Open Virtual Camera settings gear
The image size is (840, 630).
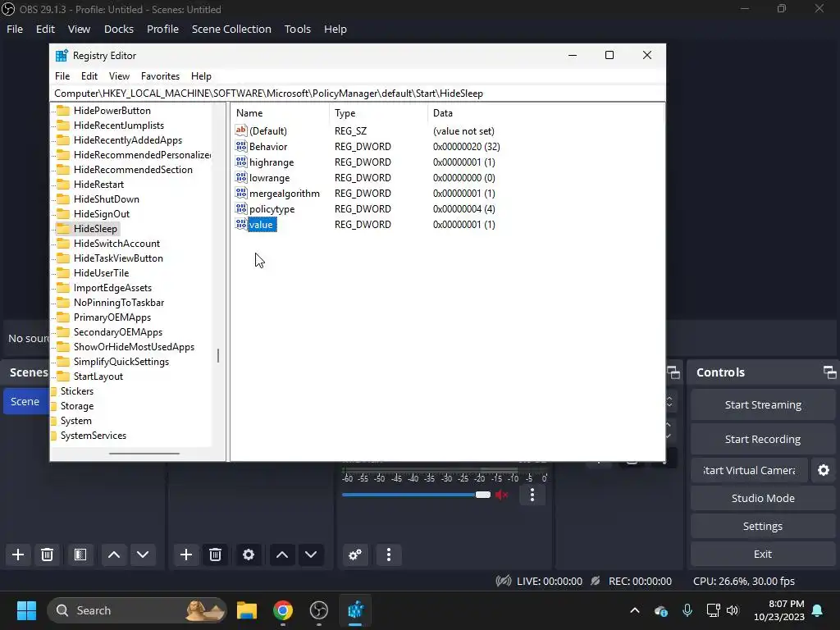point(824,470)
